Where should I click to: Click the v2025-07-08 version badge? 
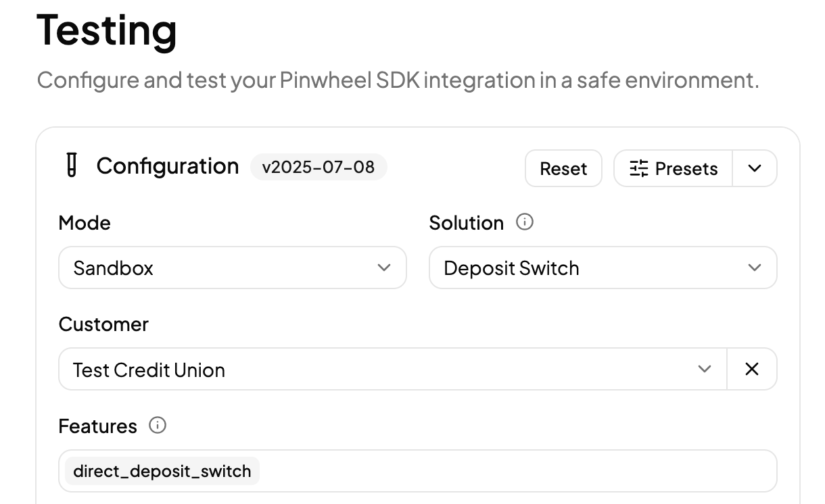[x=319, y=167]
